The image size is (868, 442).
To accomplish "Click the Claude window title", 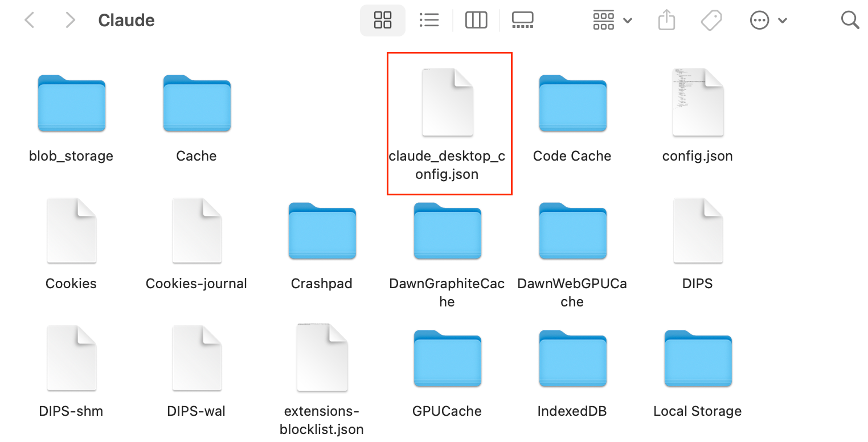I will click(126, 21).
